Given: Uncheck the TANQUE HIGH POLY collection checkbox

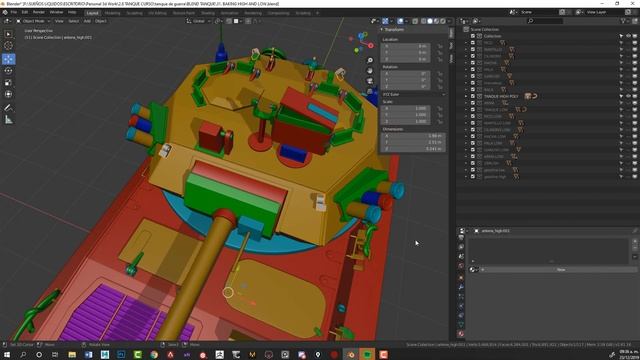Looking at the screenshot, I should pyautogui.click(x=473, y=96).
